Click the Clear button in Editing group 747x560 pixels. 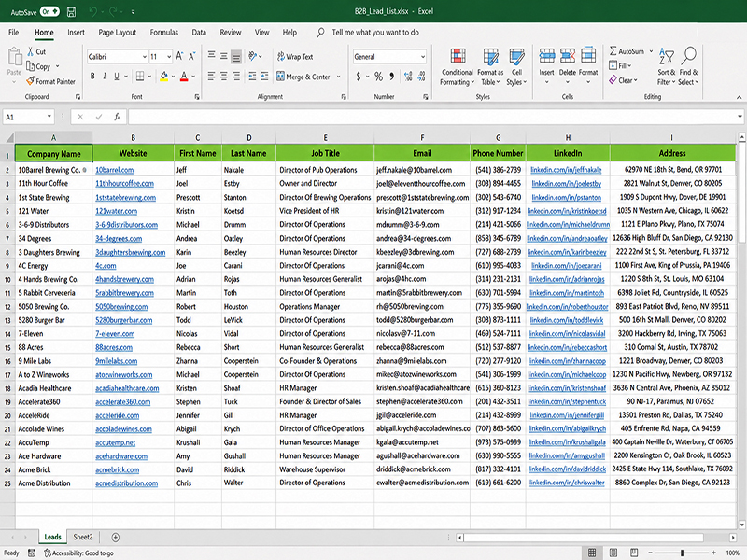(x=623, y=80)
